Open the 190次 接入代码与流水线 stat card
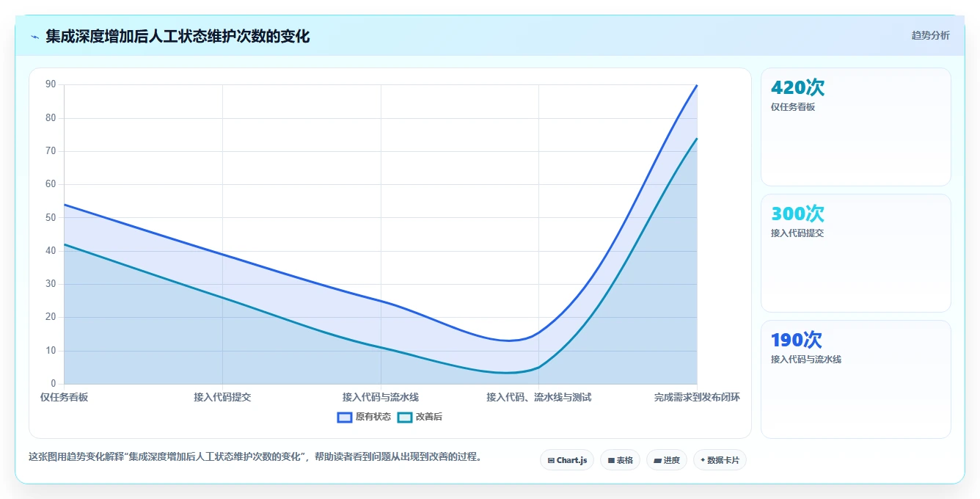 pos(856,379)
